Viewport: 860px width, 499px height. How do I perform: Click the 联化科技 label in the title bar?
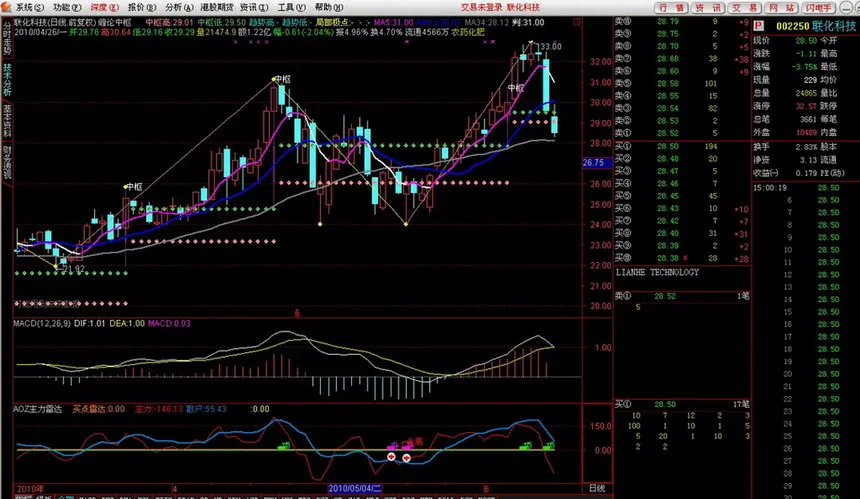[x=523, y=7]
